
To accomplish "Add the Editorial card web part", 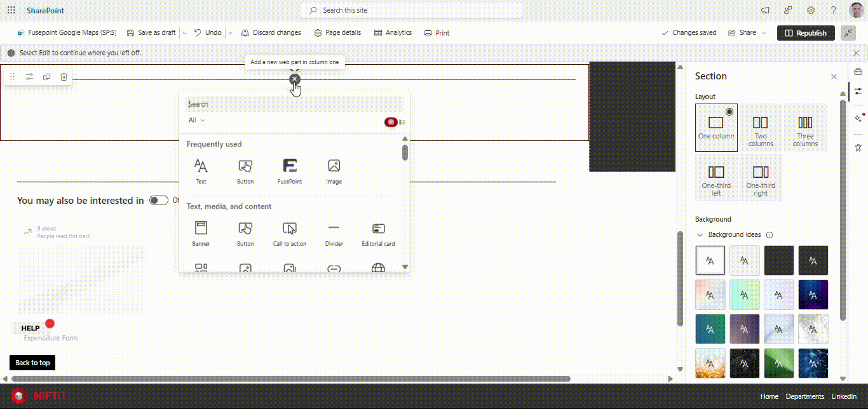I will 378,233.
